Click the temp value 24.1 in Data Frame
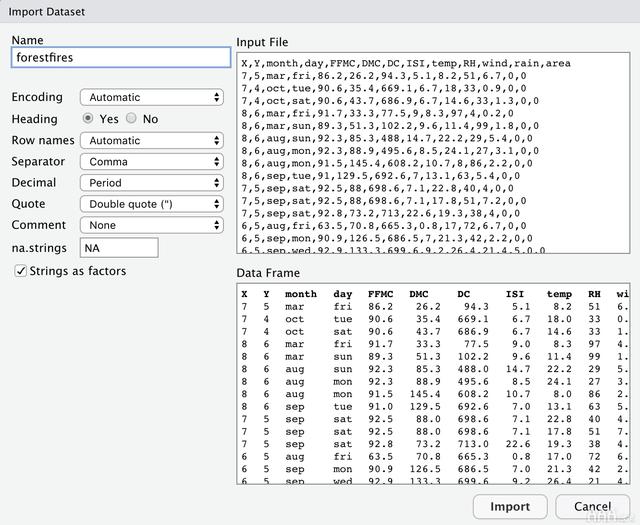The height and width of the screenshot is (525, 640). pyautogui.click(x=559, y=382)
